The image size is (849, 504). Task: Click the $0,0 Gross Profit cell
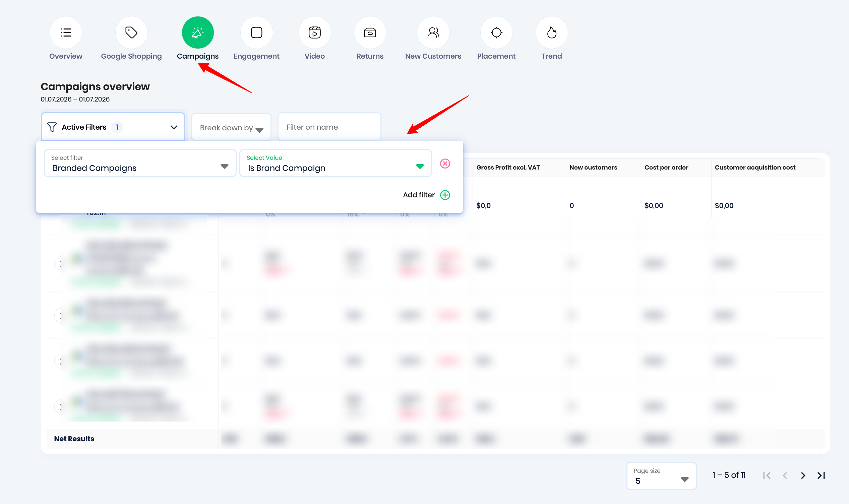483,205
